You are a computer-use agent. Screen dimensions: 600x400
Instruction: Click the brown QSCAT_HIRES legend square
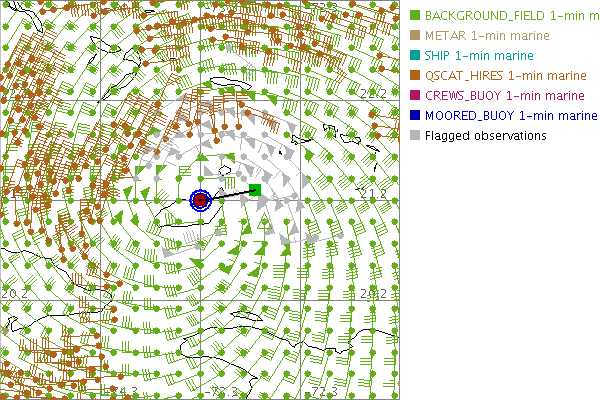(414, 76)
